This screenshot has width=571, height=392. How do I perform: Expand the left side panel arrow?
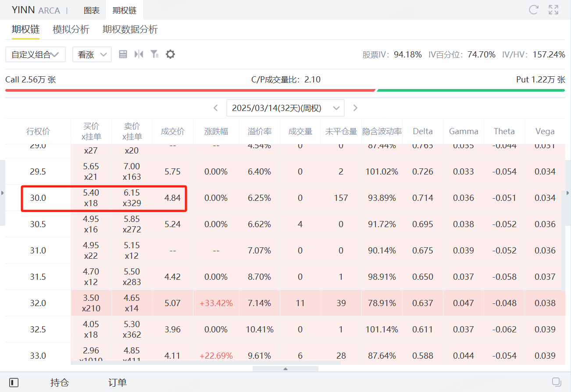point(2,193)
